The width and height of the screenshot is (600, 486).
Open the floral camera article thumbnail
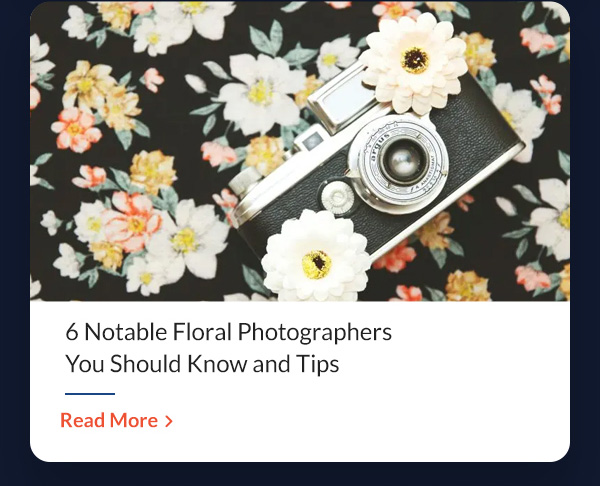[x=300, y=151]
